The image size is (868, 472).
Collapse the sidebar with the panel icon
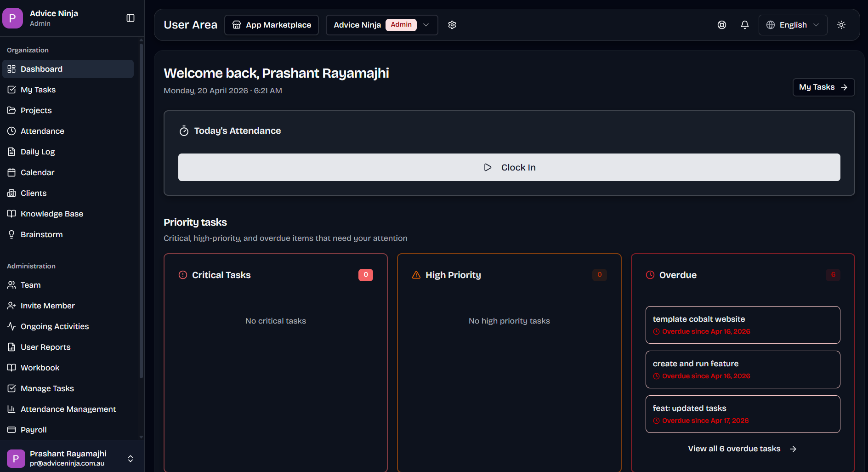tap(130, 18)
